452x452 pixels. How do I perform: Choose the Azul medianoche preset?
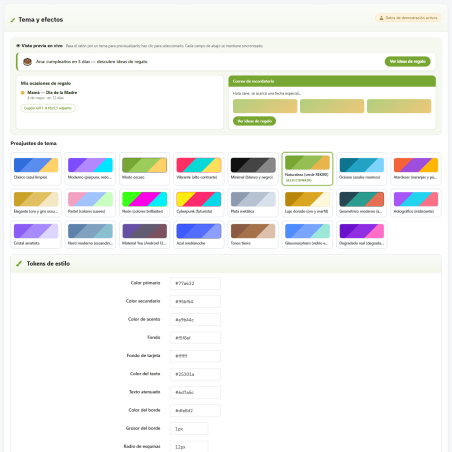199,235
